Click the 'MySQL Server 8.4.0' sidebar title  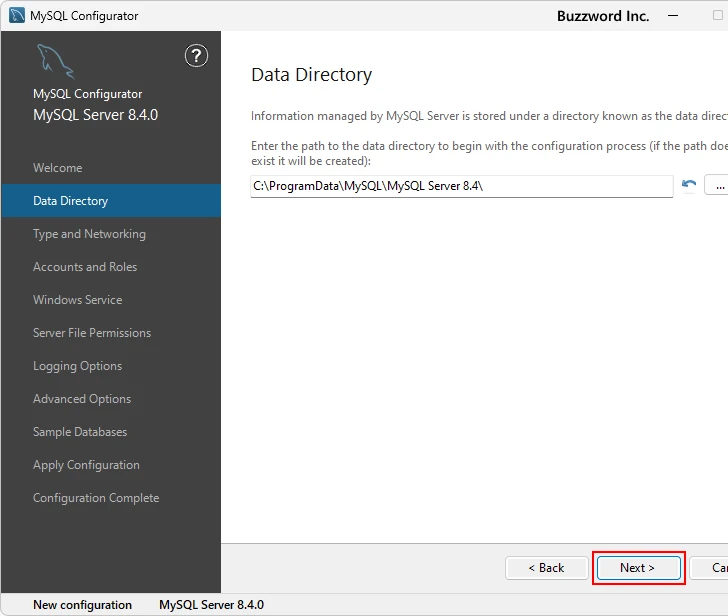pyautogui.click(x=96, y=115)
